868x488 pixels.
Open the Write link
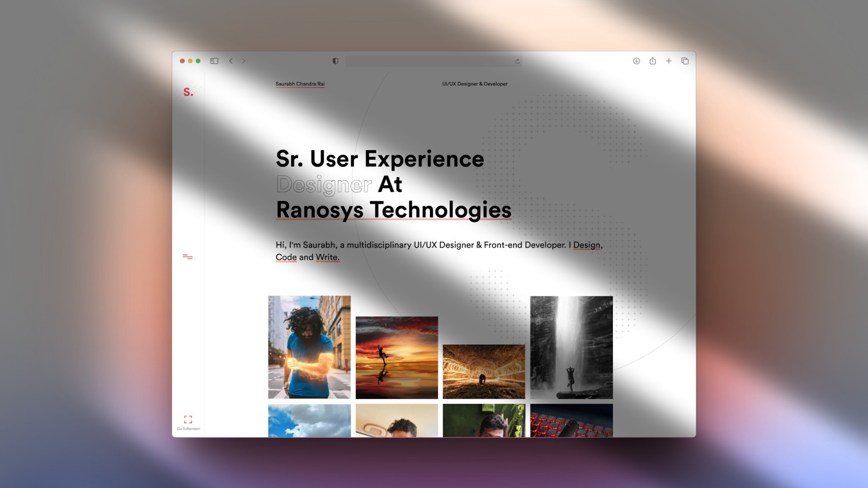pos(327,257)
